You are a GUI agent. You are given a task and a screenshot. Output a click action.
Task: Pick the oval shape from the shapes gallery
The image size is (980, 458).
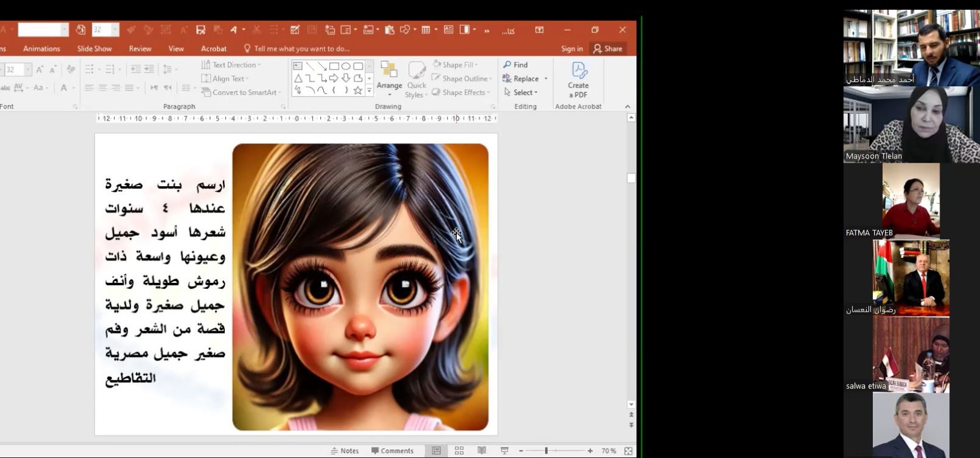point(346,66)
